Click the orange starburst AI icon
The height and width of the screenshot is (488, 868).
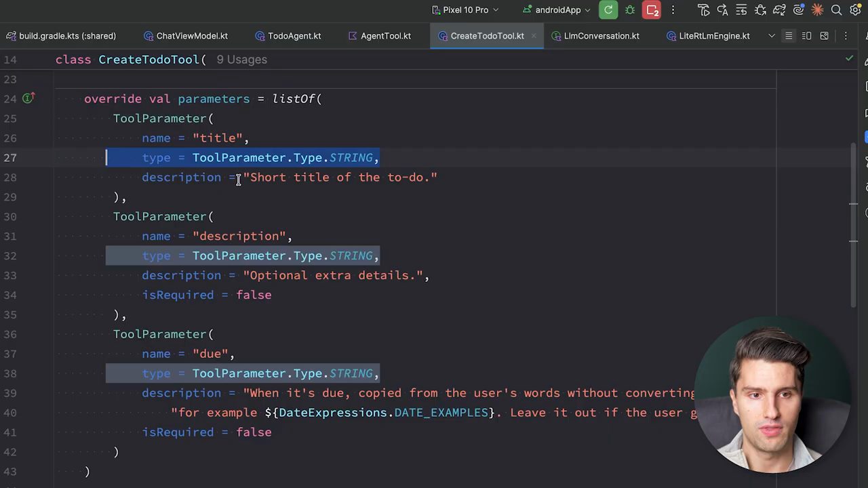(x=817, y=10)
